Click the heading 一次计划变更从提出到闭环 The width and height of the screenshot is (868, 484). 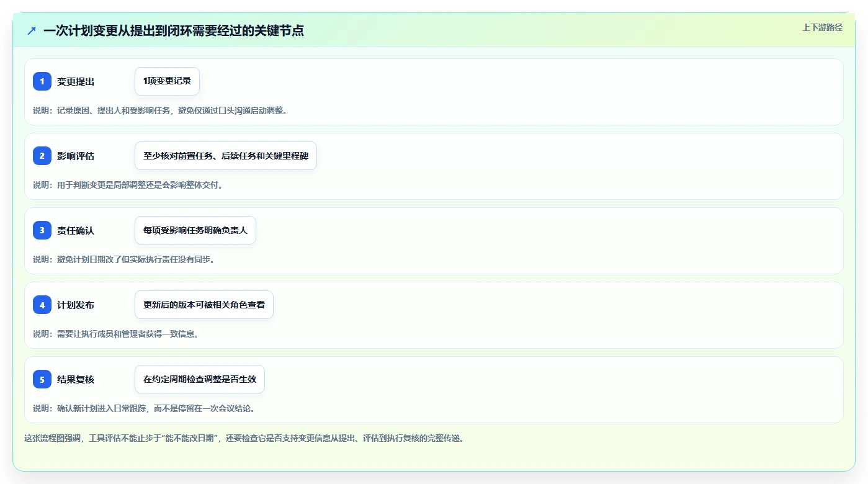click(174, 30)
